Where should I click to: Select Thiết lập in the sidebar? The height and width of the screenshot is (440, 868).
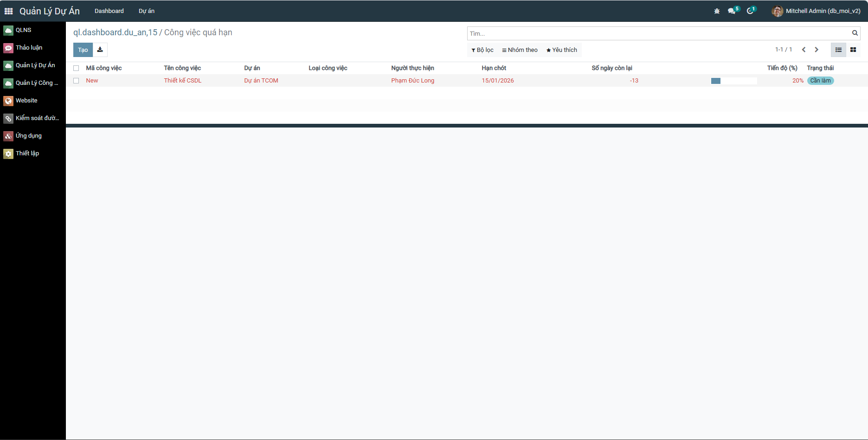[x=27, y=153]
